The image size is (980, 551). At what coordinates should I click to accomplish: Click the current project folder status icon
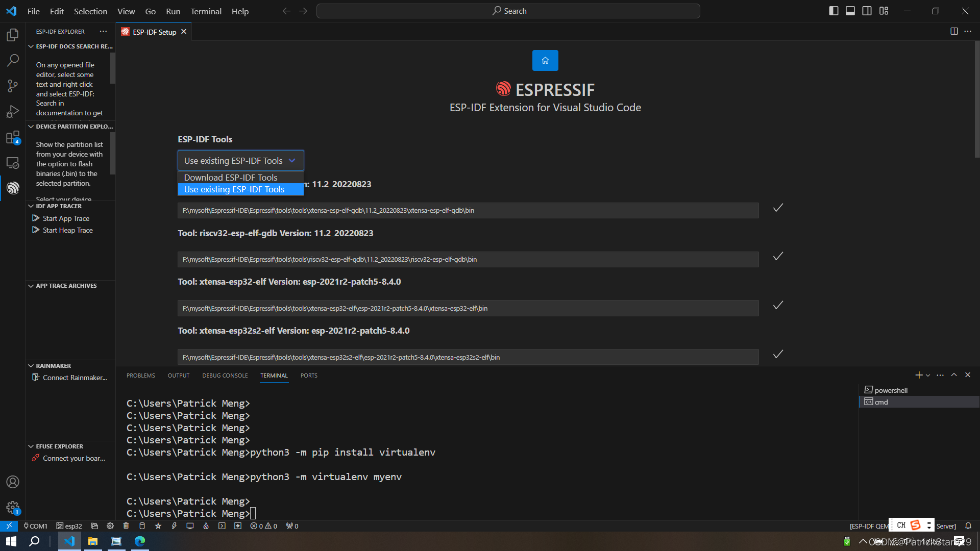coord(94,526)
